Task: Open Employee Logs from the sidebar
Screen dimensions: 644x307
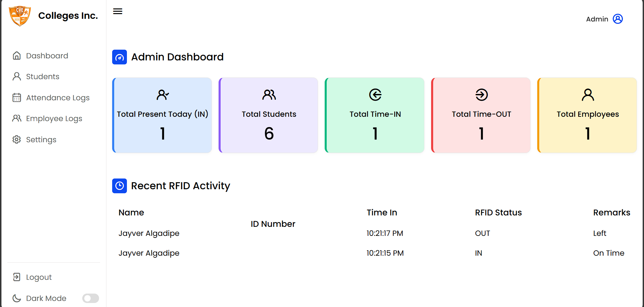Action: (x=54, y=118)
